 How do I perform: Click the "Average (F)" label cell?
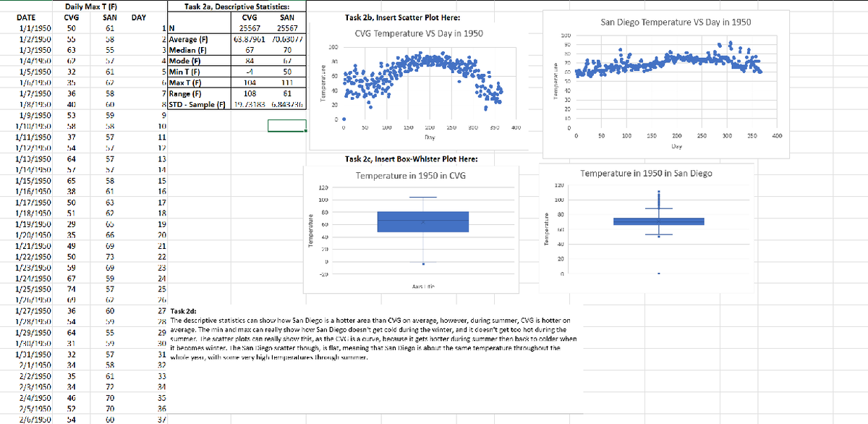(197, 38)
